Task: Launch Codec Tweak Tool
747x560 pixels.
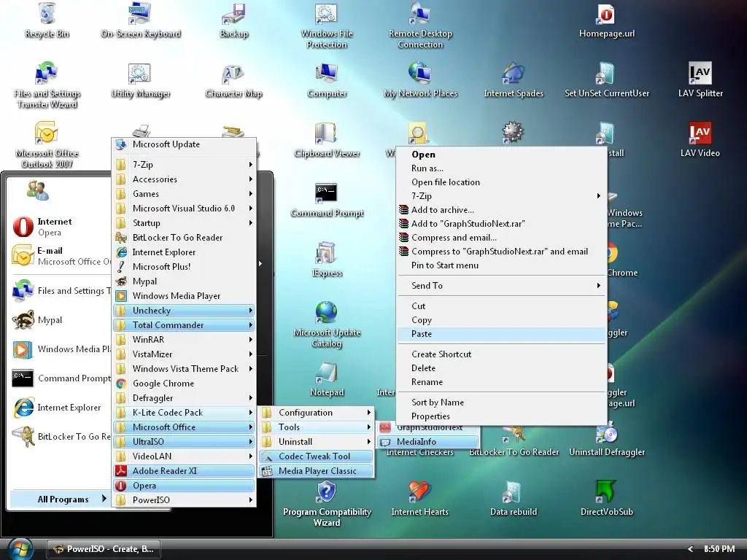Action: (x=317, y=456)
